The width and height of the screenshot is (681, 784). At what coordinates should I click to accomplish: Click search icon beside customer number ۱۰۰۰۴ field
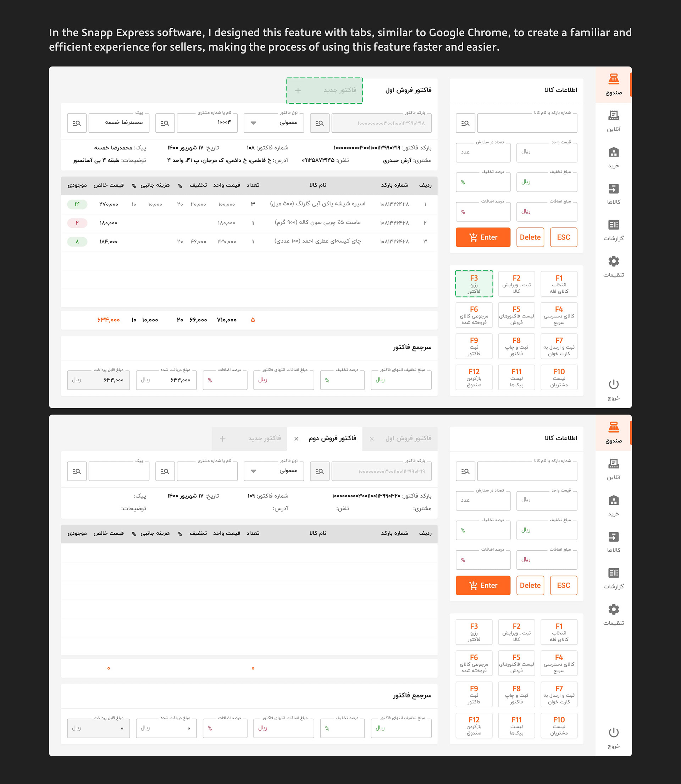[165, 123]
